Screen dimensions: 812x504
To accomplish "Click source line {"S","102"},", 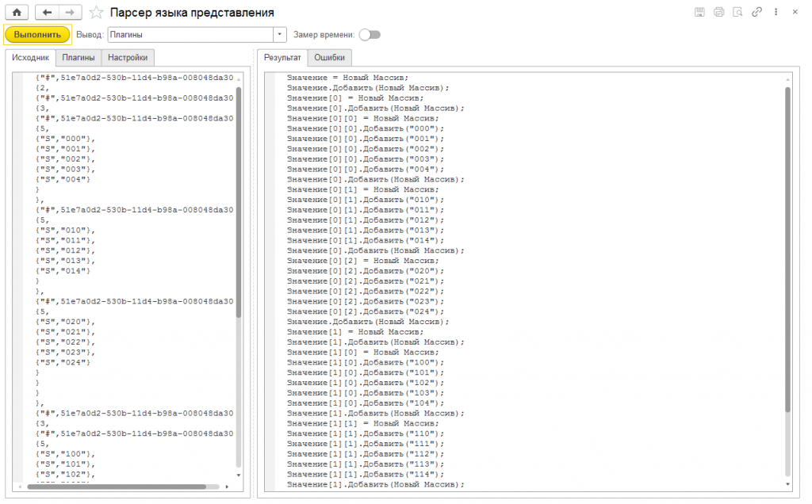I will [x=65, y=474].
